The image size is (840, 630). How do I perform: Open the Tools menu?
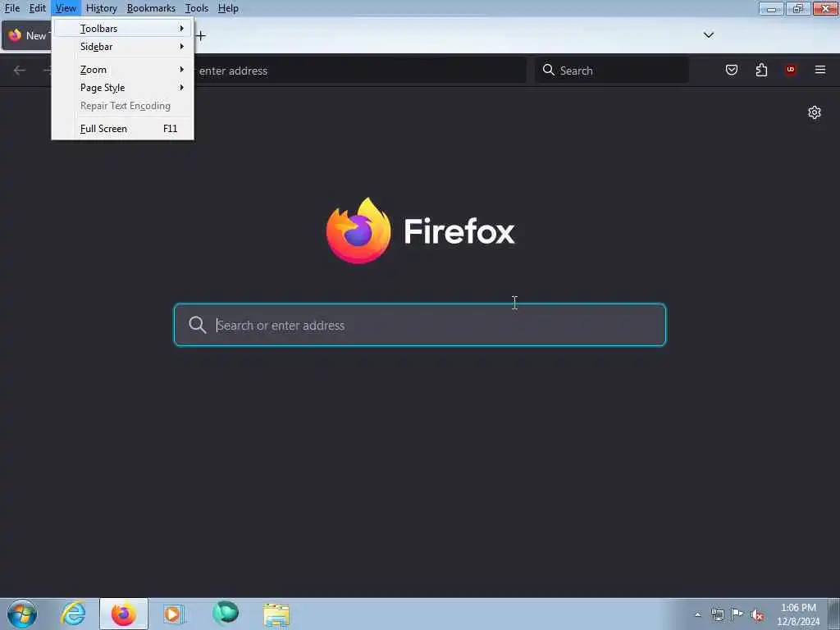(x=197, y=8)
